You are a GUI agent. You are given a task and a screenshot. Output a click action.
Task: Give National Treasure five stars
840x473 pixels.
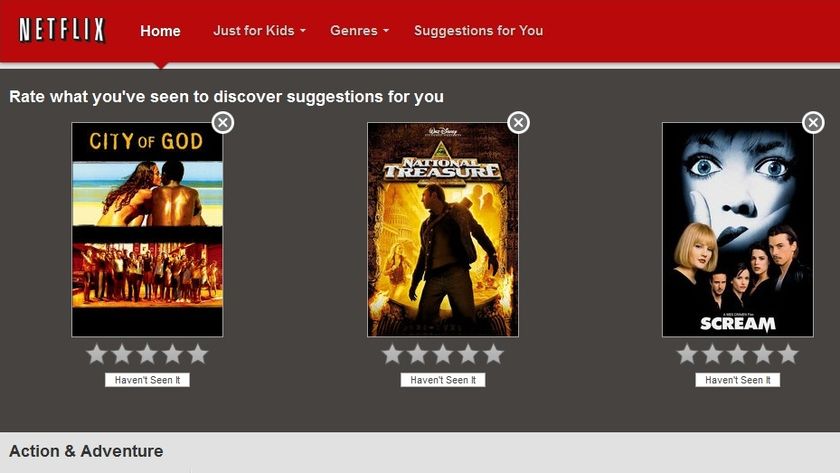pyautogui.click(x=493, y=354)
